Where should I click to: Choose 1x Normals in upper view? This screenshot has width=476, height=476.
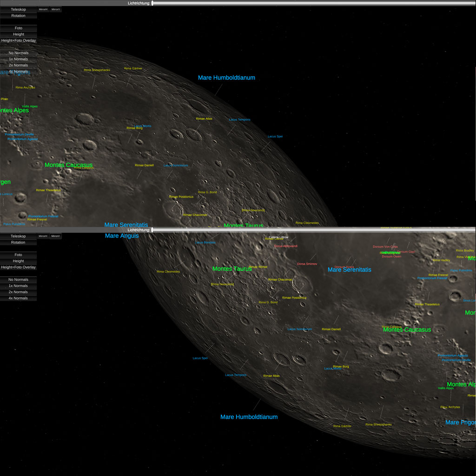point(19,59)
